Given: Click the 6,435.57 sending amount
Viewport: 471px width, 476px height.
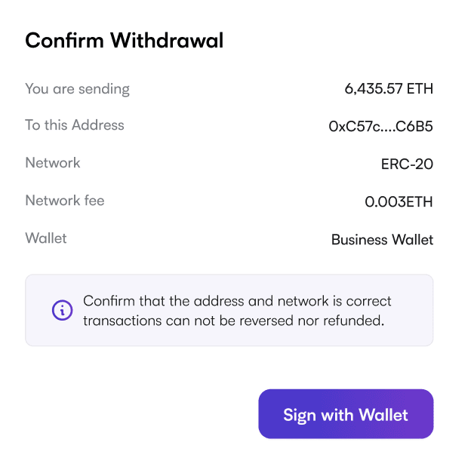Looking at the screenshot, I should tap(374, 89).
